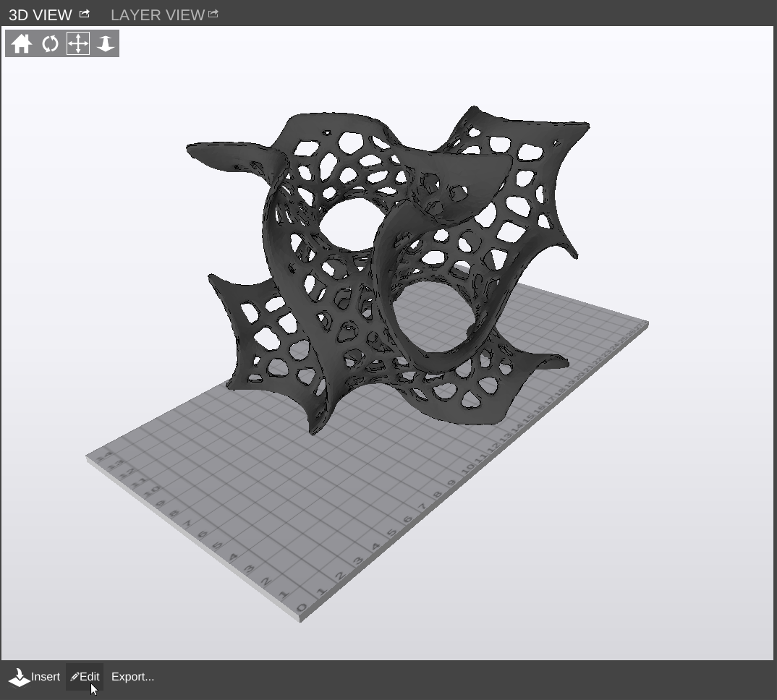
Task: Activate the Pan four-arrow tool
Action: 78,44
